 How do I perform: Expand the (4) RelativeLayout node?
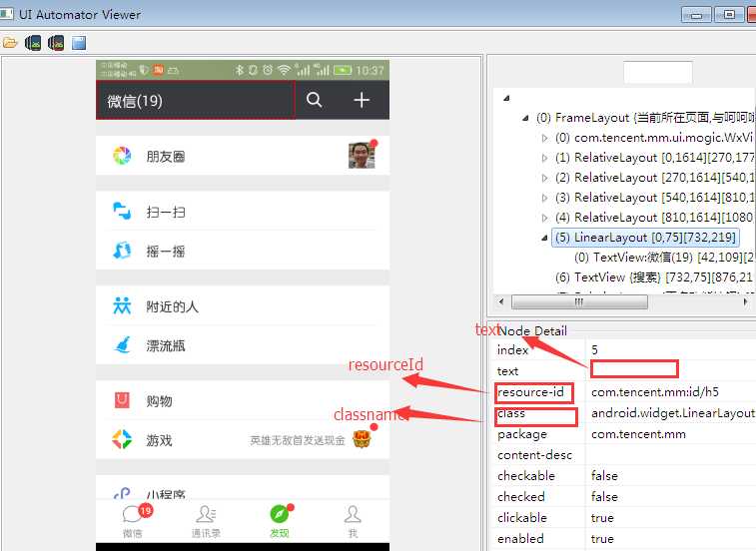[x=544, y=218]
